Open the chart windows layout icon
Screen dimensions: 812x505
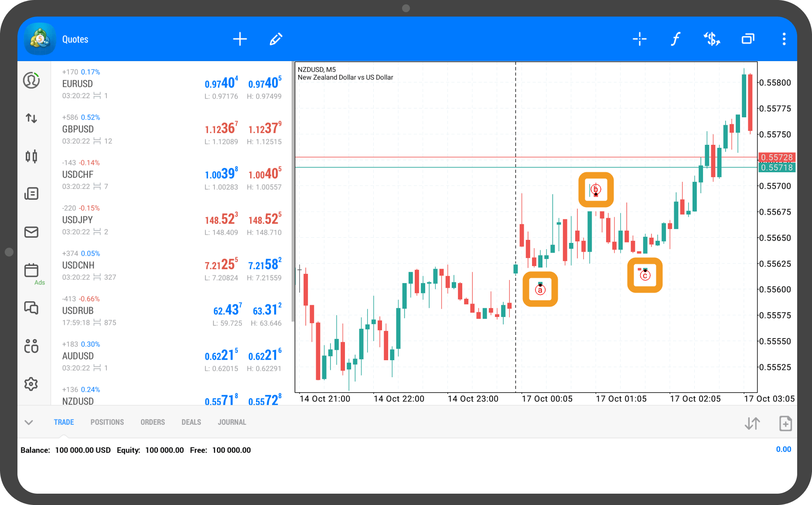click(x=748, y=39)
